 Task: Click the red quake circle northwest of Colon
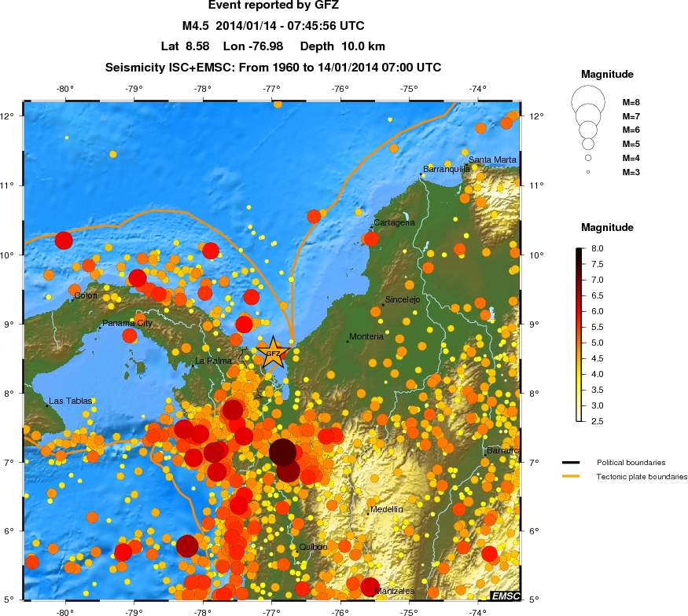click(64, 240)
